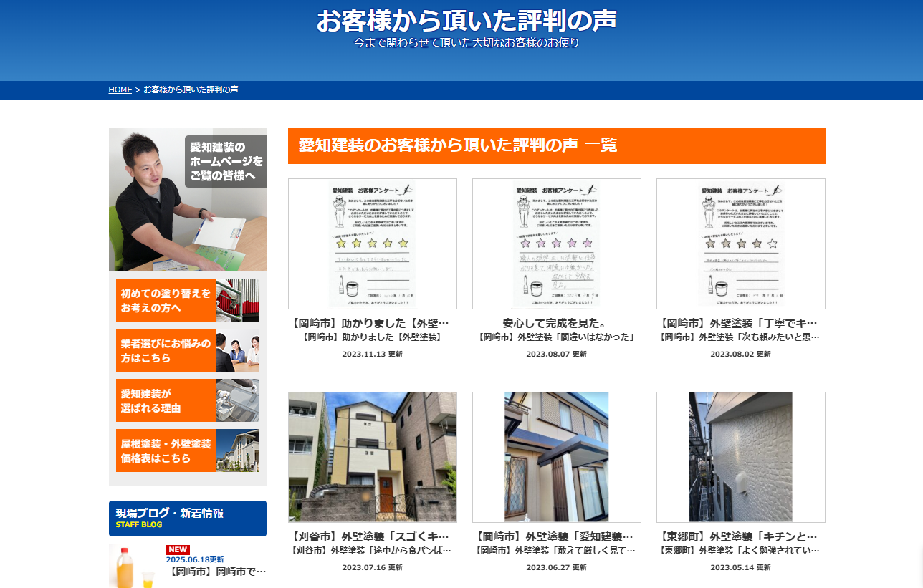Screen dimensions: 923x588
Task: Open the 現場ブログ・新着情報 STAFF BLOG header
Action: click(188, 519)
